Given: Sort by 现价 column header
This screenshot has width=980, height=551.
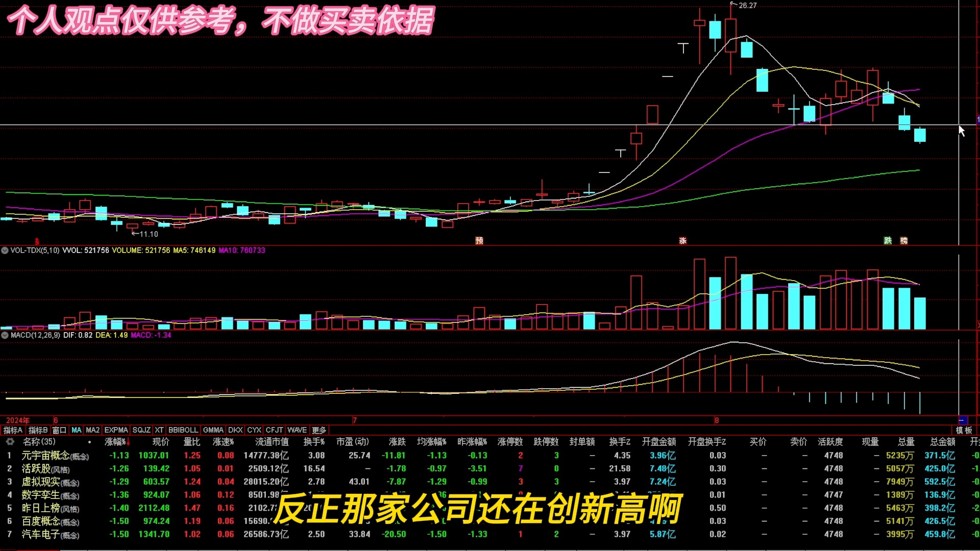Looking at the screenshot, I should point(160,442).
